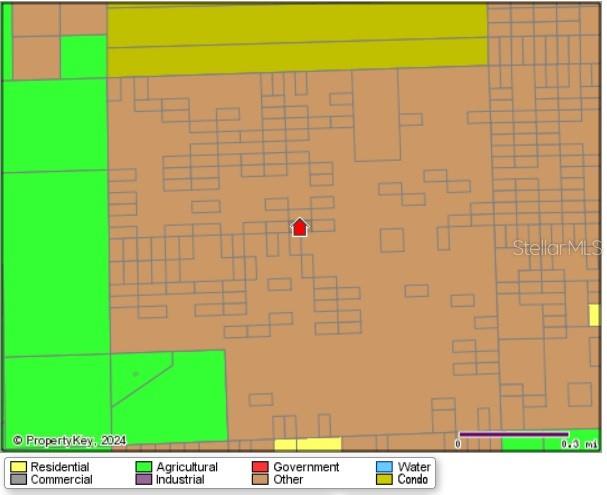Image resolution: width=607 pixels, height=495 pixels.
Task: Click the tan Other legend swatch
Action: click(x=260, y=480)
